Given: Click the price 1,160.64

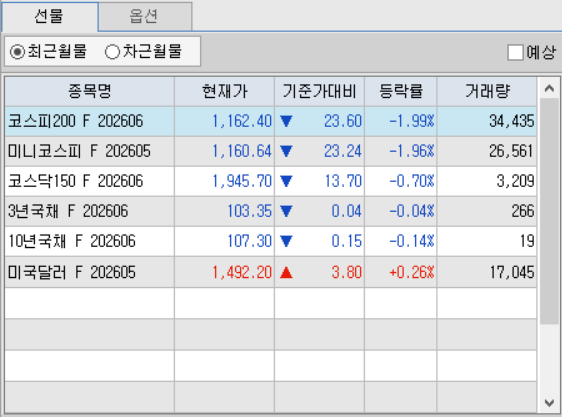Looking at the screenshot, I should click(242, 151).
